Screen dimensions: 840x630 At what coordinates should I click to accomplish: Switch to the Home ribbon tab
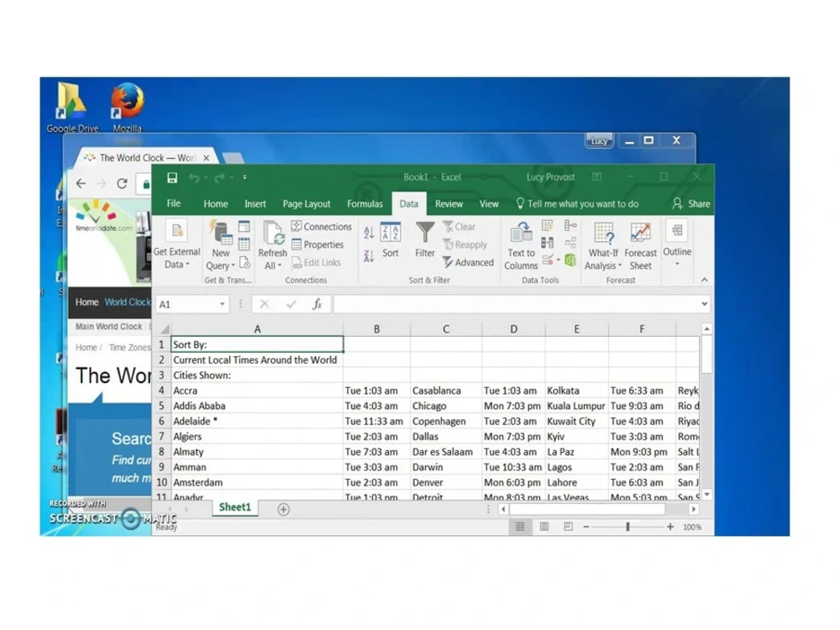215,203
